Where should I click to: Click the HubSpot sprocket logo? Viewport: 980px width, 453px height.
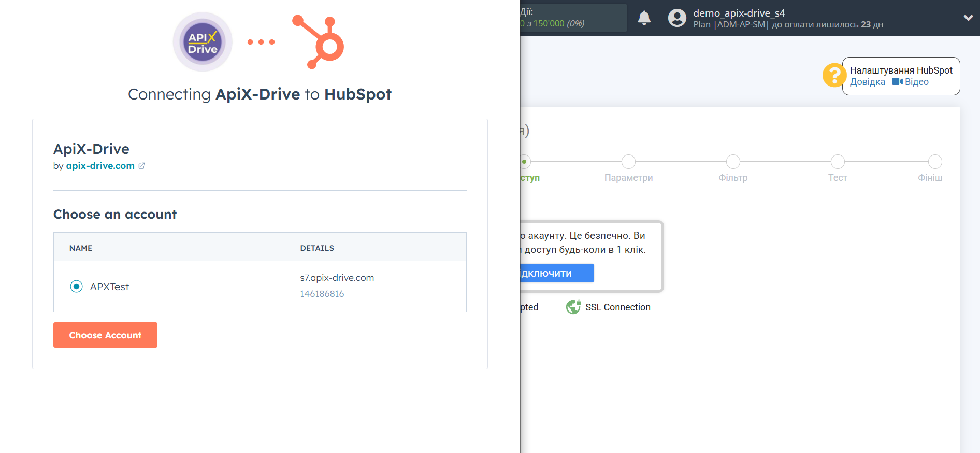[319, 42]
